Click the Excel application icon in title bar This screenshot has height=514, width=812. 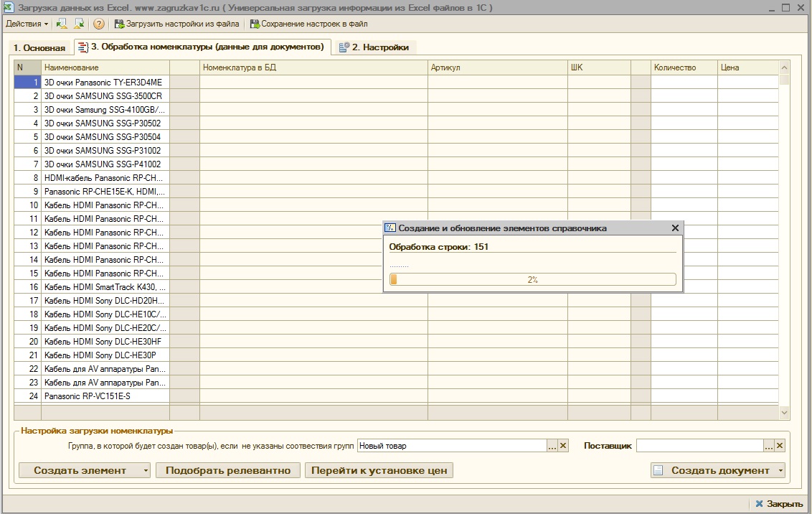[9, 8]
